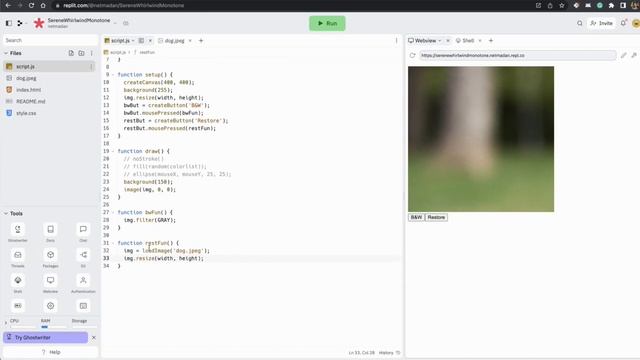The image size is (640, 360).
Task: Open the Replit home menu icon
Action: click(x=20, y=23)
